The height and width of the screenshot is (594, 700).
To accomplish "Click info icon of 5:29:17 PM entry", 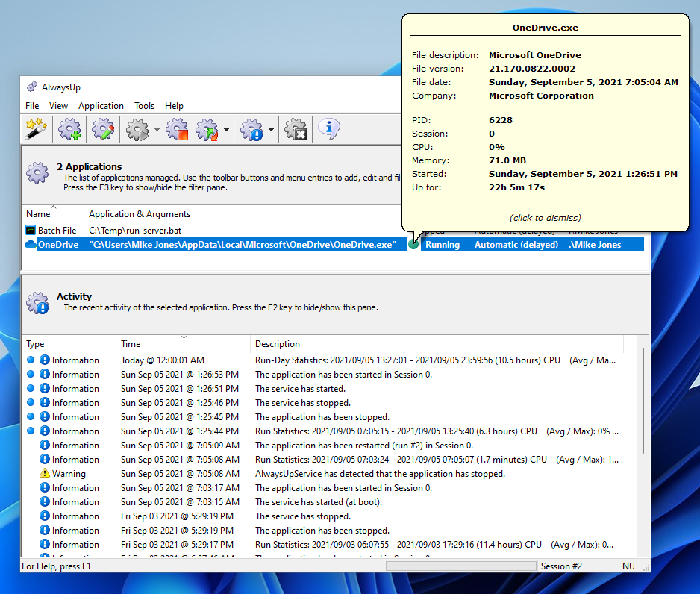I will coord(45,544).
